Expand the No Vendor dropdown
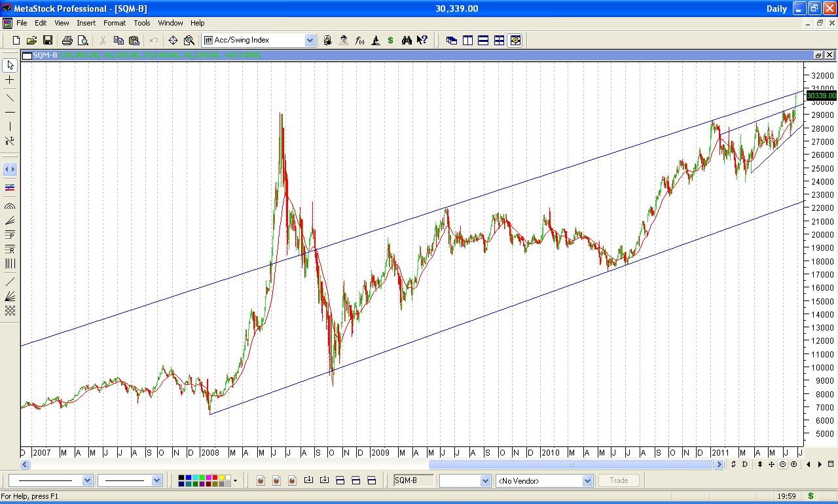 tap(587, 480)
